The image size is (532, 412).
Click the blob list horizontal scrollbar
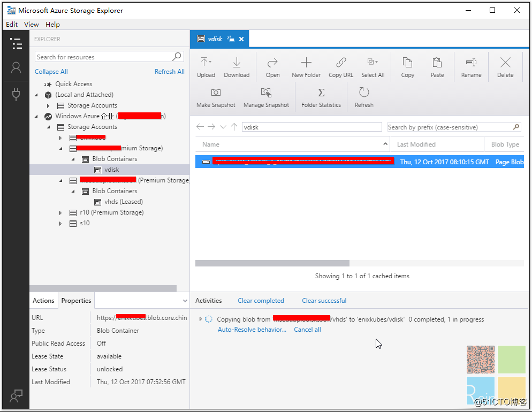[x=272, y=263]
